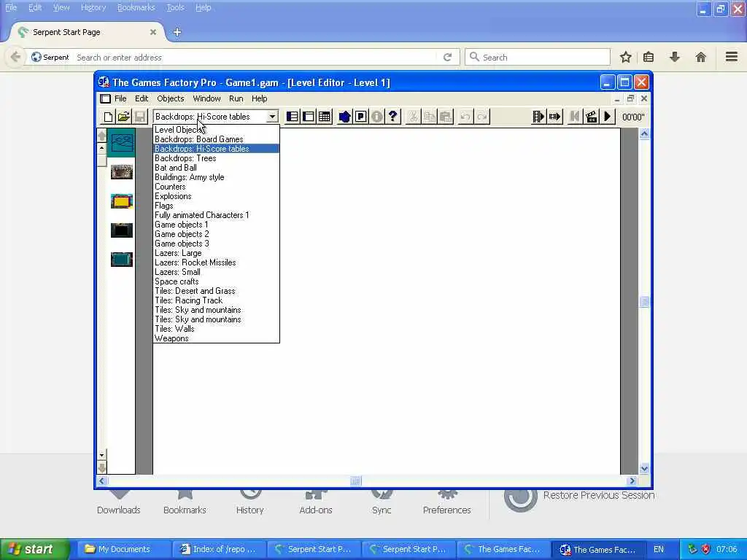The image size is (747, 560).
Task: Select Flags from the list
Action: coord(216,206)
